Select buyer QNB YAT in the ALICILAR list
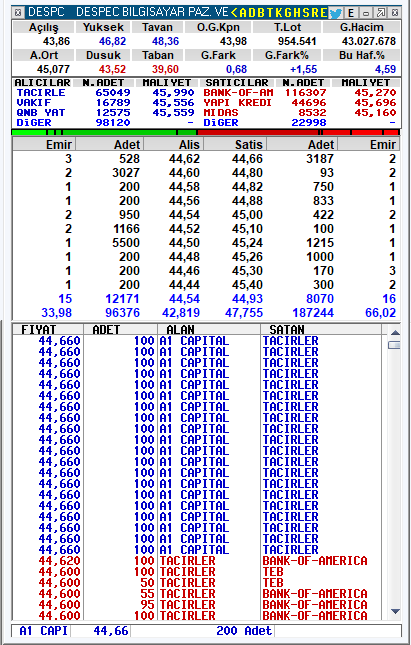Image resolution: width=411 pixels, height=645 pixels. click(x=41, y=112)
